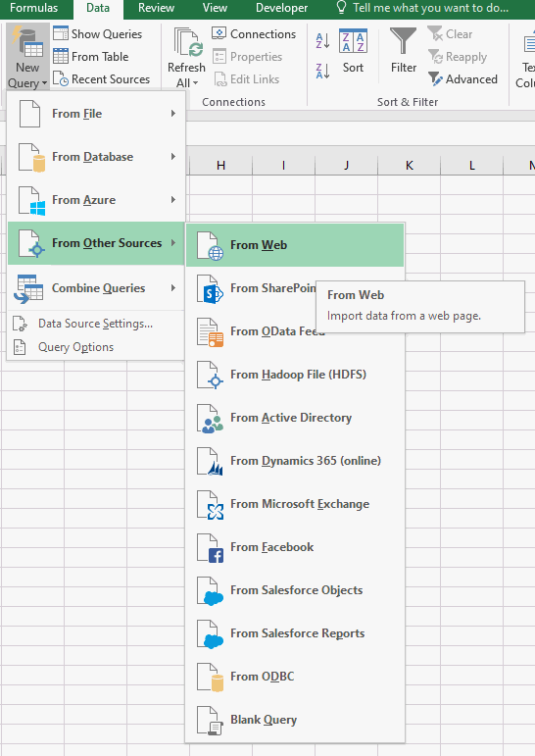
Task: Click the Tell me search box
Action: pos(422,8)
